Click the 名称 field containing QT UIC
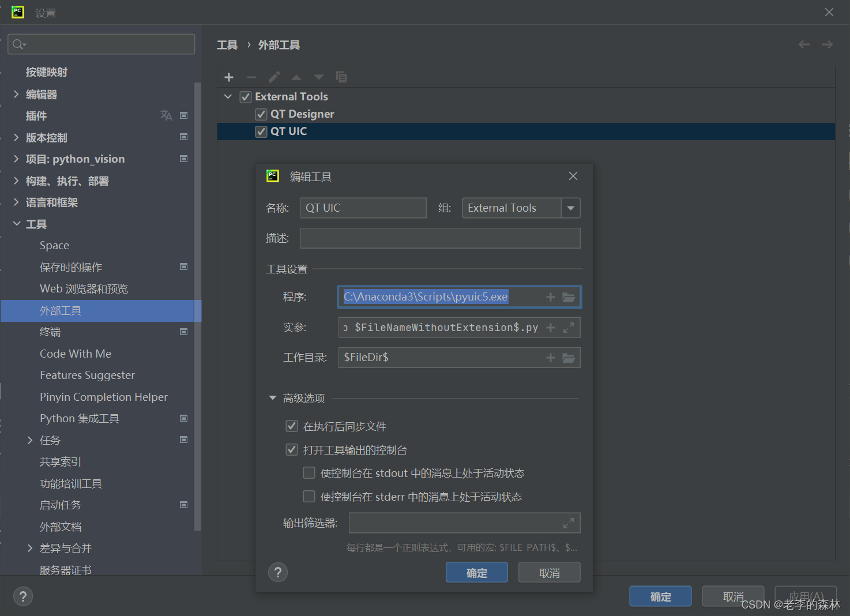This screenshot has height=616, width=850. click(x=363, y=208)
